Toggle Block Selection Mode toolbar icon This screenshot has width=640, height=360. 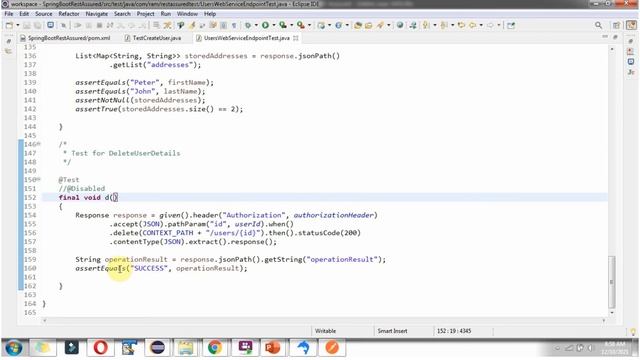223,25
